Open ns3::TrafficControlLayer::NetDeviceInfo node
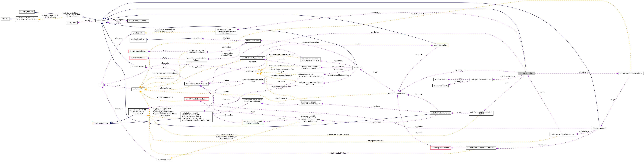 (252, 122)
